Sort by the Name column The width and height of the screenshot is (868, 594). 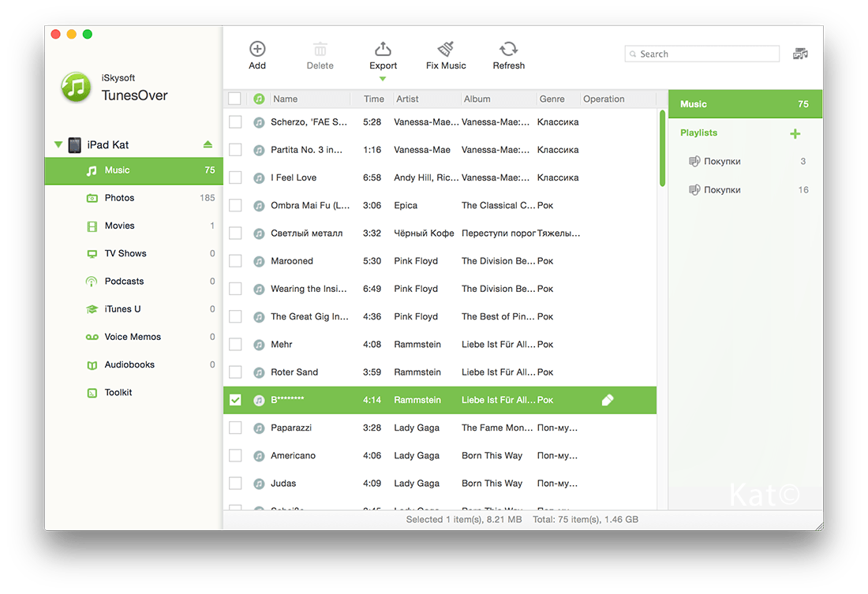point(310,99)
